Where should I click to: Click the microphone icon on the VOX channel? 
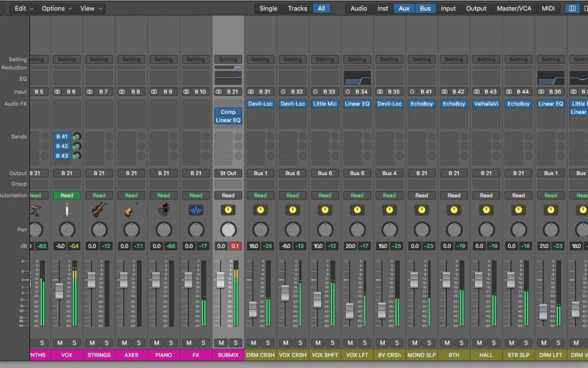67,209
